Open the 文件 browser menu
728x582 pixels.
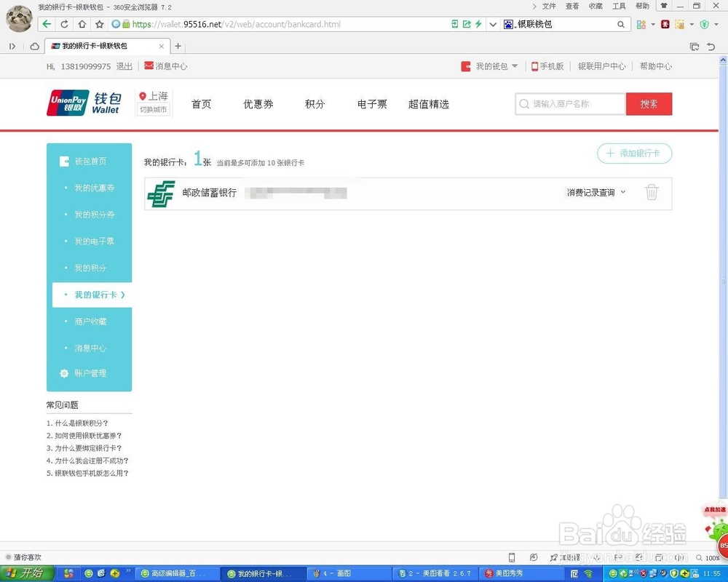coord(549,6)
